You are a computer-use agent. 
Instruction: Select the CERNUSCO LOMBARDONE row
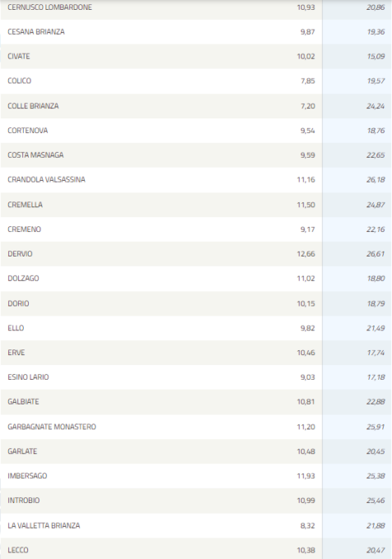[x=196, y=7]
